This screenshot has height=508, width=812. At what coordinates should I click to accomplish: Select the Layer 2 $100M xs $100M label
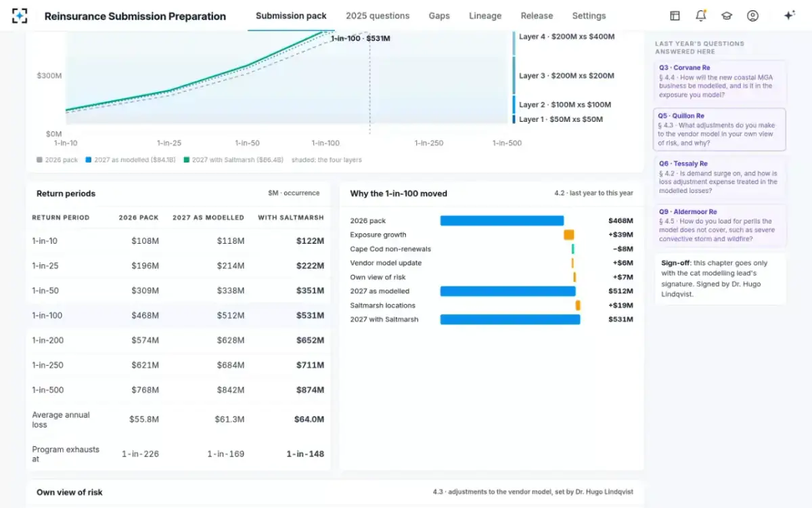tap(565, 105)
